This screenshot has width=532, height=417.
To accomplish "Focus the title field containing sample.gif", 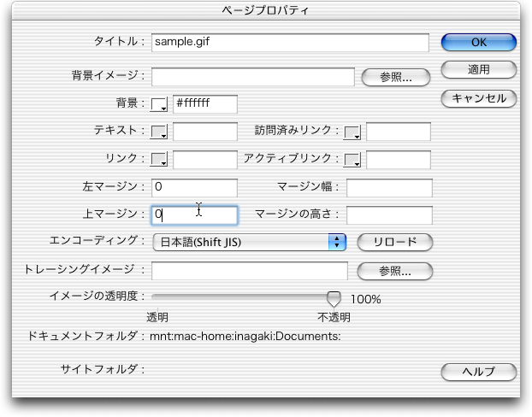I will (289, 42).
